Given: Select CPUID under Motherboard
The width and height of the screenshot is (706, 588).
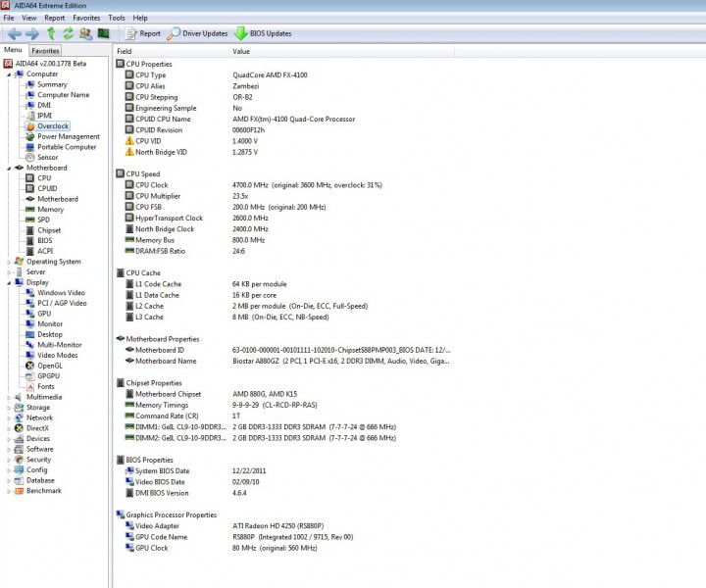Looking at the screenshot, I should point(47,188).
